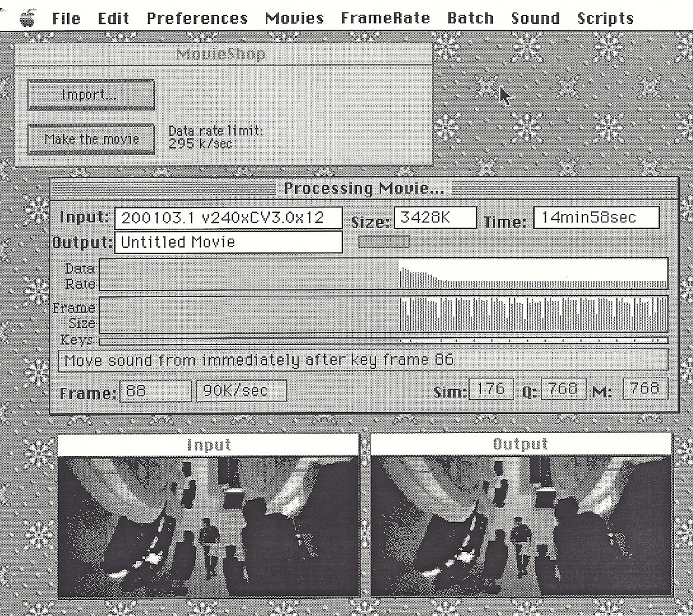Click the Import... button
693x616 pixels.
point(91,94)
